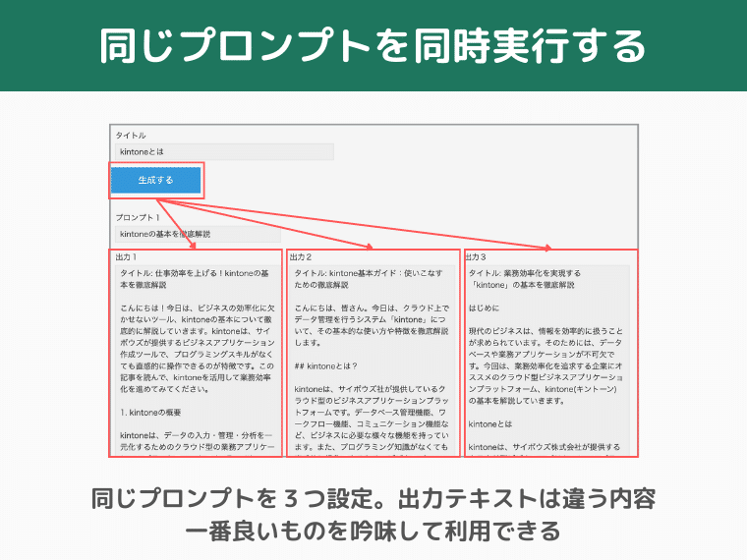The width and height of the screenshot is (747, 560).
Task: Select the 出力1 label
Action: [126, 257]
